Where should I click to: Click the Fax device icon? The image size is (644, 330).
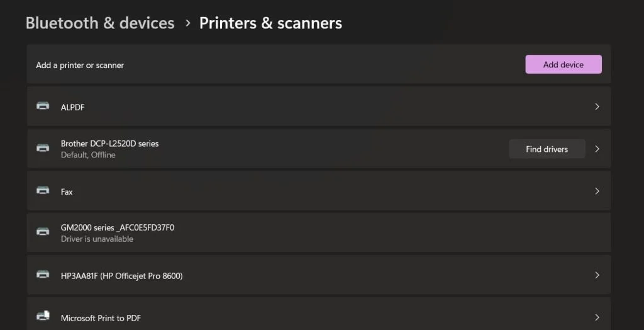coord(43,191)
